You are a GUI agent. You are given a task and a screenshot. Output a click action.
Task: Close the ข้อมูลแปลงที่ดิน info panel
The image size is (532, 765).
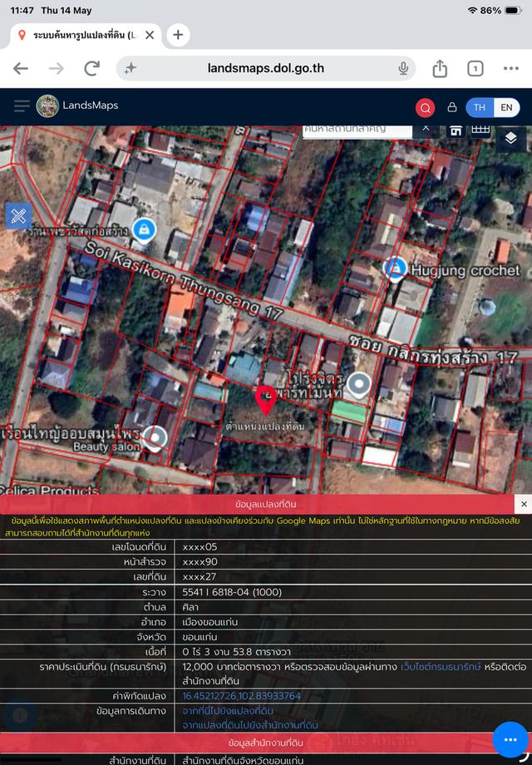[x=524, y=504]
